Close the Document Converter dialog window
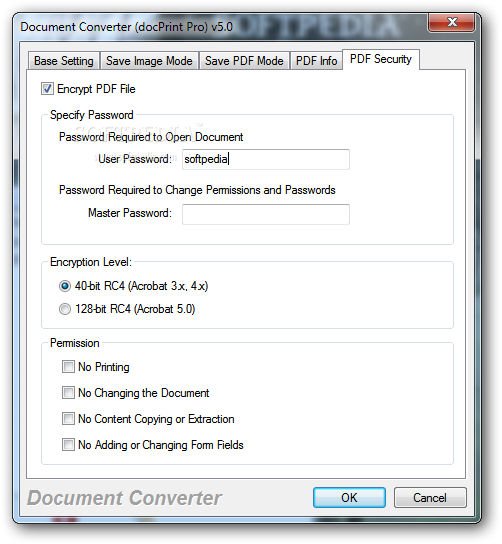 tap(452, 22)
